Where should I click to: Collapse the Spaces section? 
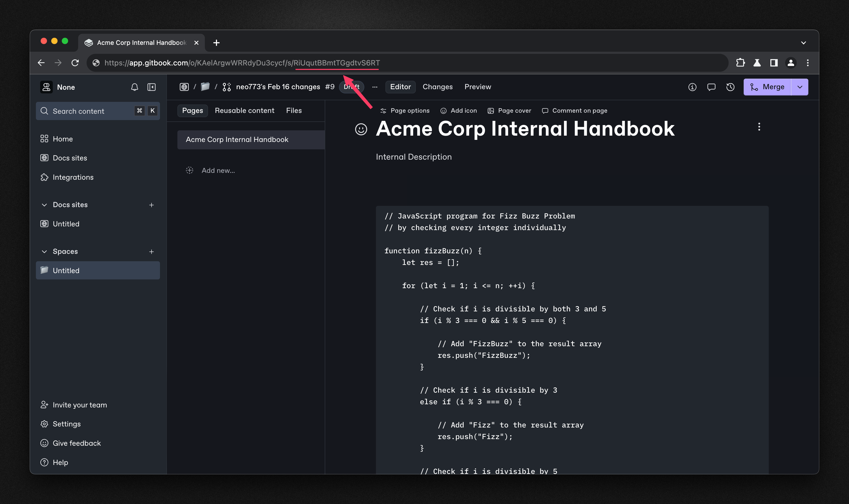[44, 251]
